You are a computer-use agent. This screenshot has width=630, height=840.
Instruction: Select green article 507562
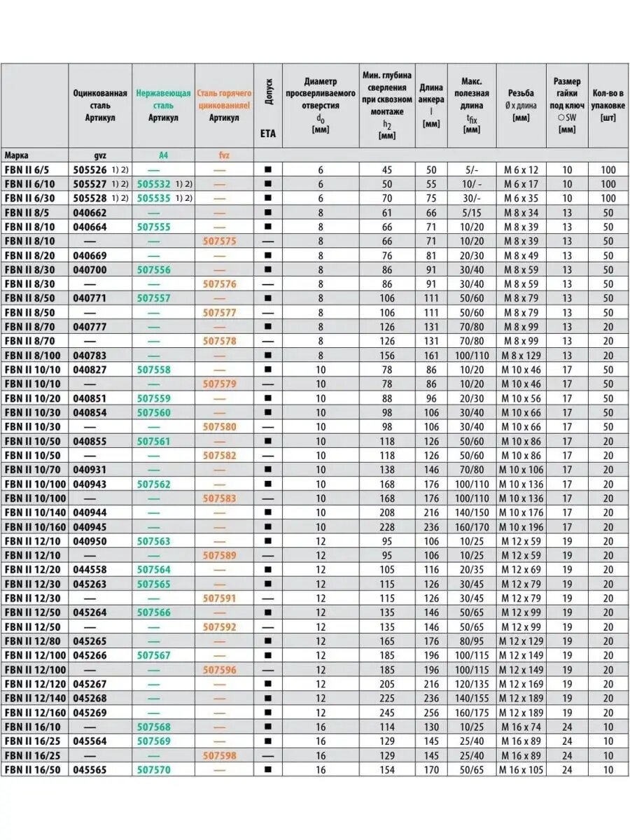[x=154, y=484]
